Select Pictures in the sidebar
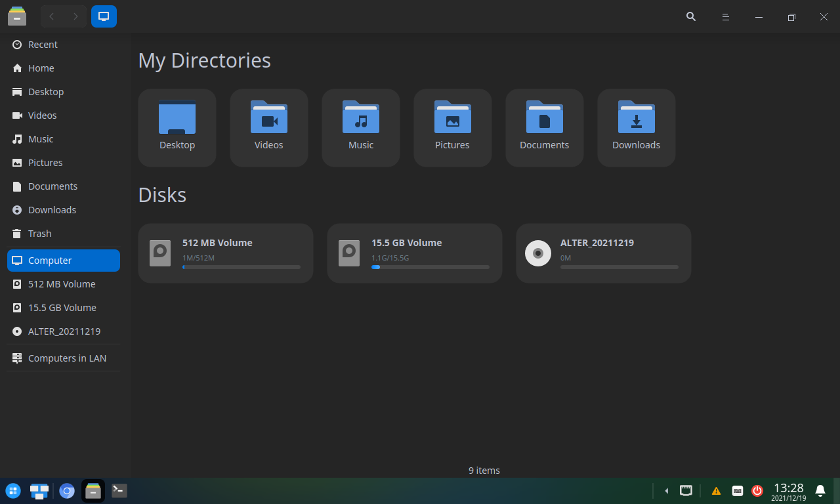The height and width of the screenshot is (504, 840). point(64,163)
